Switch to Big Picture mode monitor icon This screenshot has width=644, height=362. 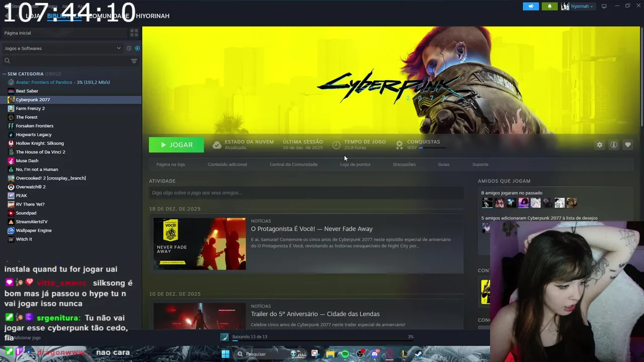(604, 7)
